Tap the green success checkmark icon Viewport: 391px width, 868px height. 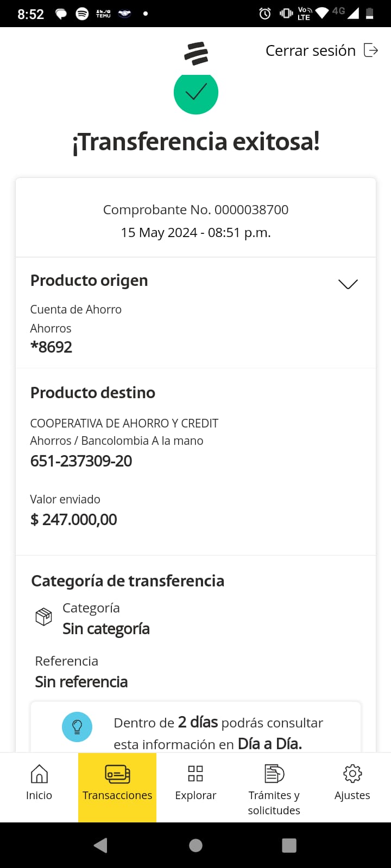click(196, 92)
